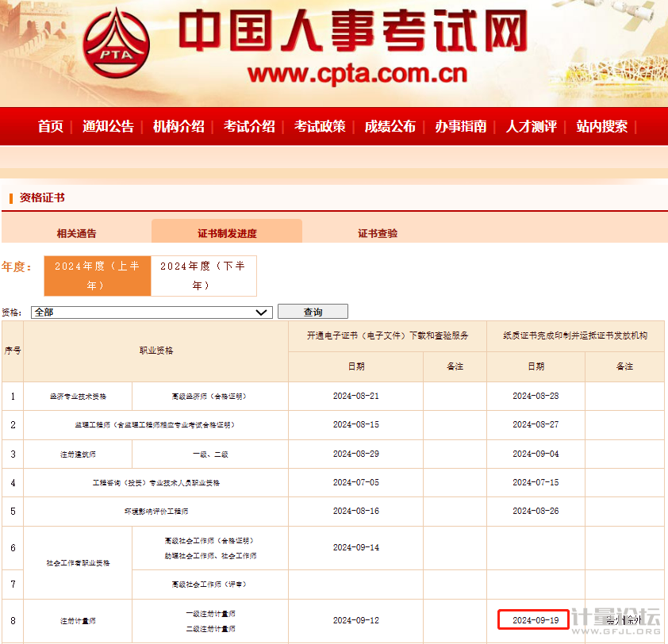Click date 2024-09-12 in row 8

pyautogui.click(x=355, y=620)
